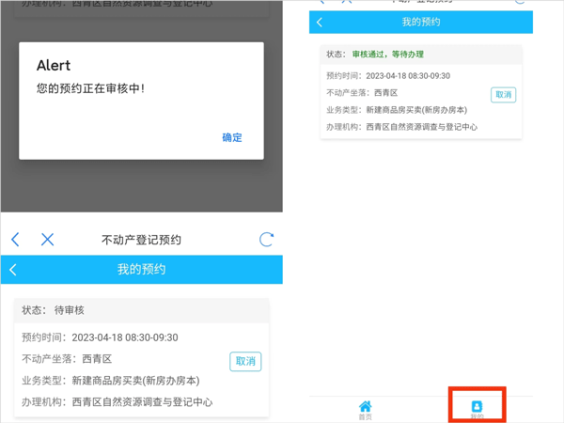Screen dimensions: 564x423
Task: Select 预约时间 row in the 待审核 card
Action: pos(100,337)
